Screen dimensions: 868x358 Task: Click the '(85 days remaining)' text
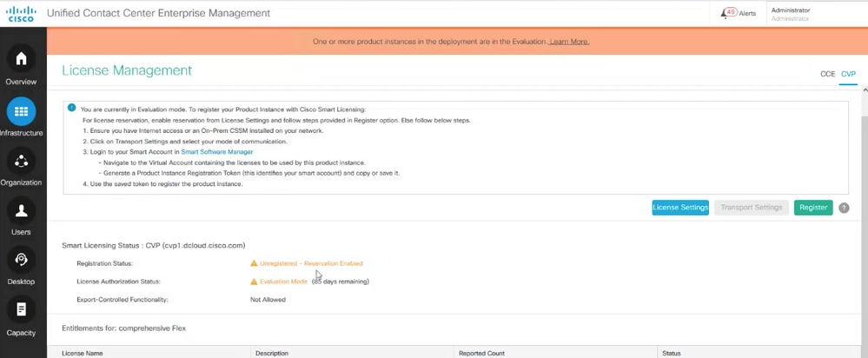pyautogui.click(x=341, y=282)
